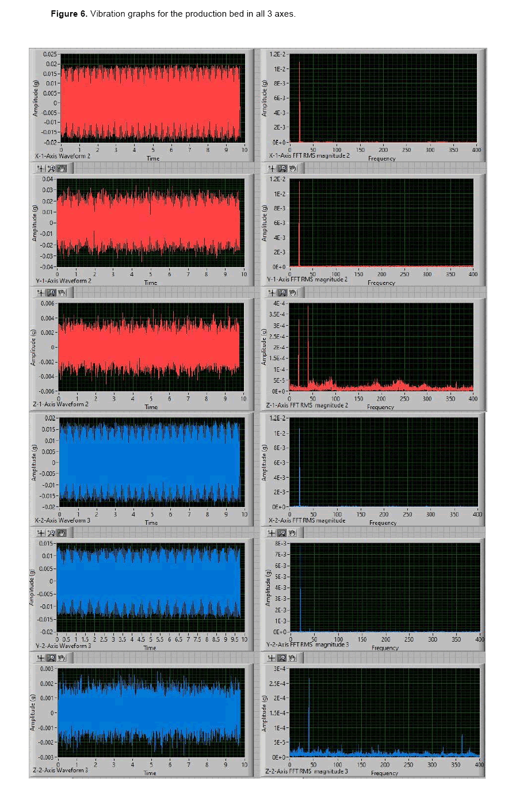This screenshot has width=531, height=812.
Task: Select pan hand tool above Z-1-Axis FFT graph
Action: tap(293, 292)
